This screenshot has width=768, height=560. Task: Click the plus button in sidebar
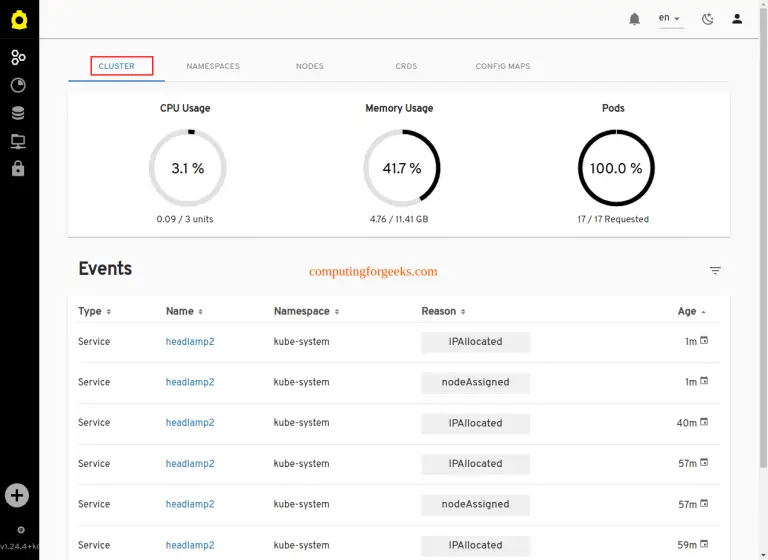click(17, 494)
